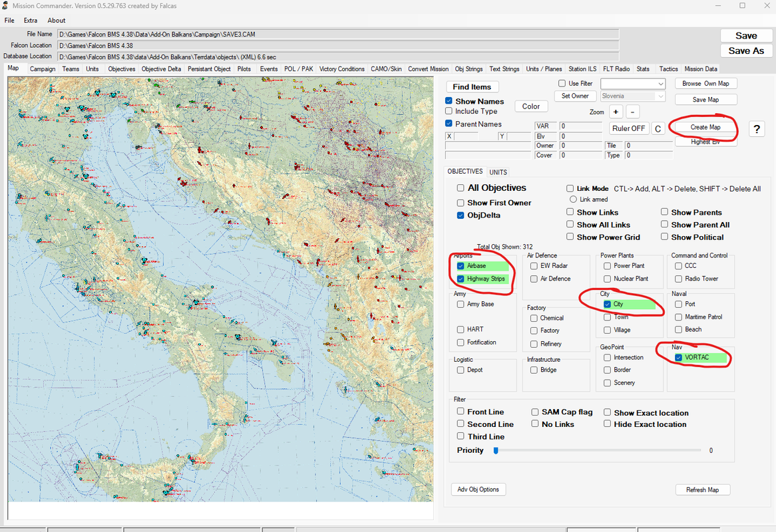Adjust the Priority slider handle

(x=496, y=450)
